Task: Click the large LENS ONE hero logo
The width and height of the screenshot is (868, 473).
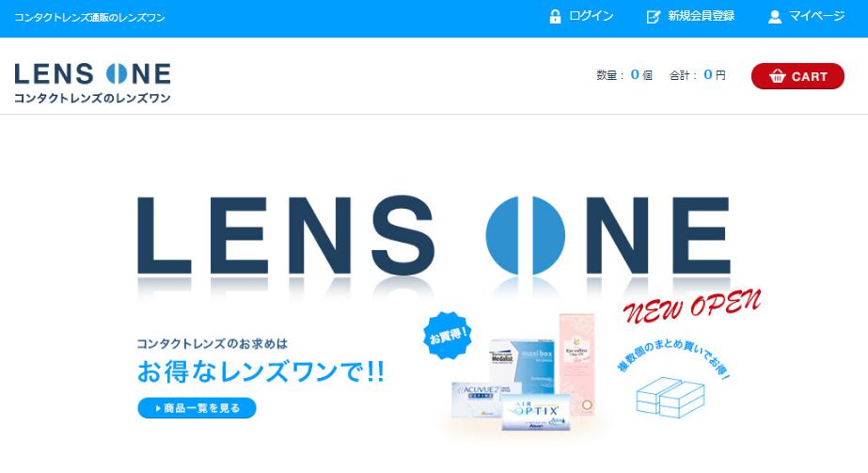Action: 434,235
